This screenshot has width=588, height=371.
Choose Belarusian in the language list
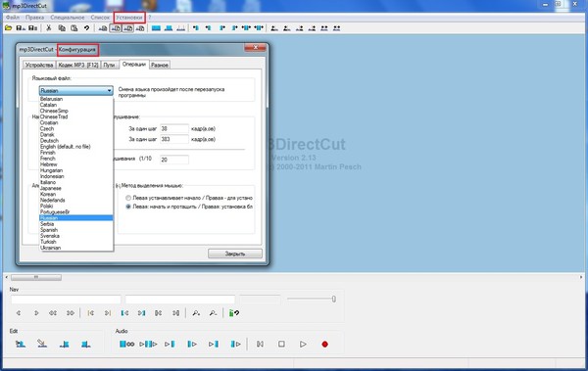tap(76, 99)
